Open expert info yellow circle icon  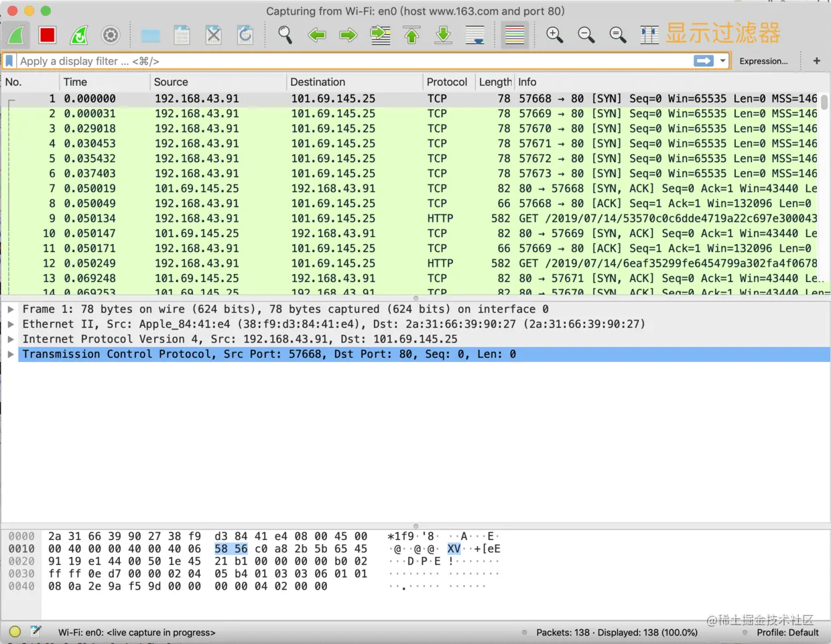click(x=15, y=631)
